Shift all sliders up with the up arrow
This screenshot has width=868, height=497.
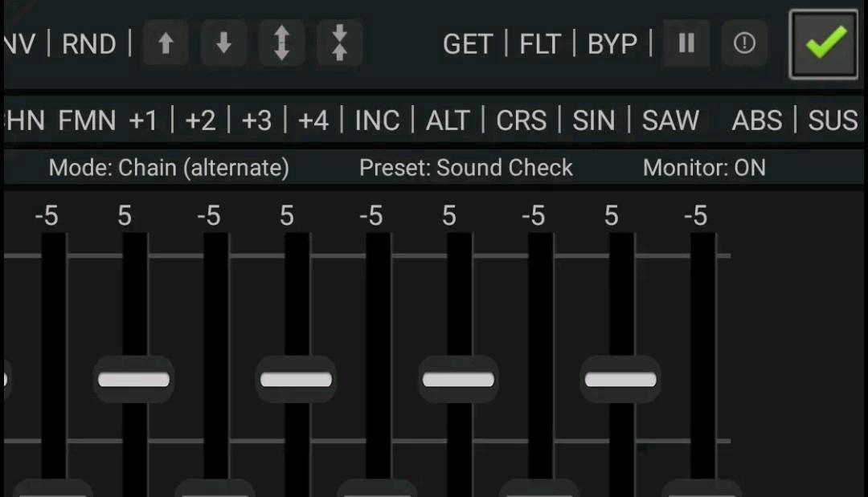pyautogui.click(x=165, y=44)
